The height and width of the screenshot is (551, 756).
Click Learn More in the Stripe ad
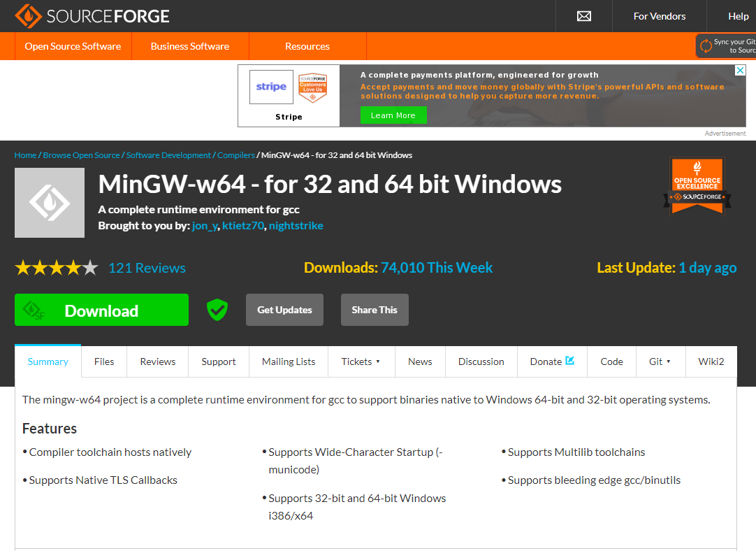(393, 115)
